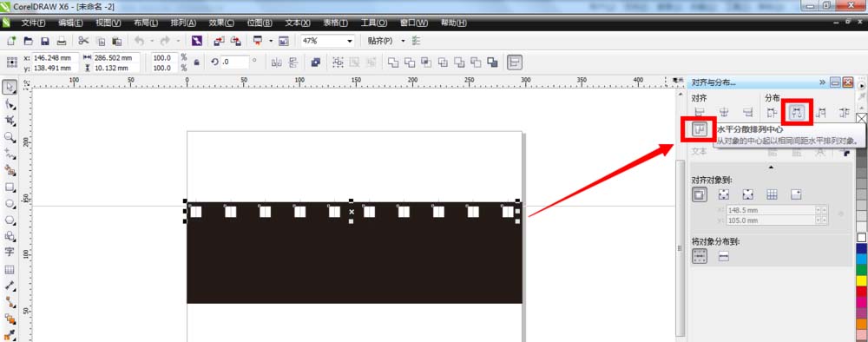The height and width of the screenshot is (342, 868).
Task: Click the Print icon
Action: pos(62,41)
